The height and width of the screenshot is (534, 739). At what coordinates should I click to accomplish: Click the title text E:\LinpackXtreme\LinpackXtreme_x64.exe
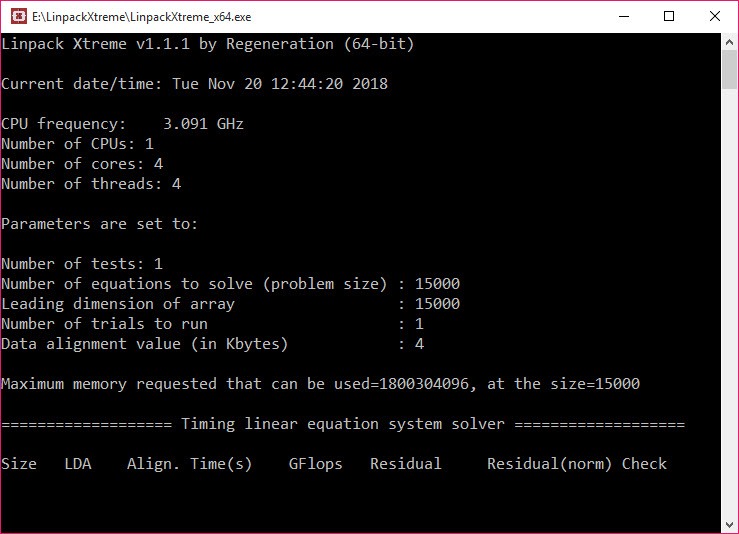point(141,17)
